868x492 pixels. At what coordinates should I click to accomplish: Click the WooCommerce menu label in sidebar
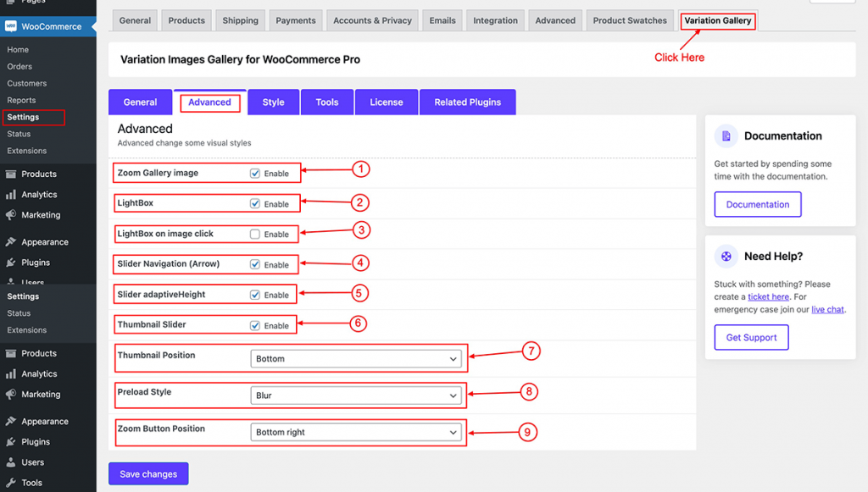coord(52,26)
